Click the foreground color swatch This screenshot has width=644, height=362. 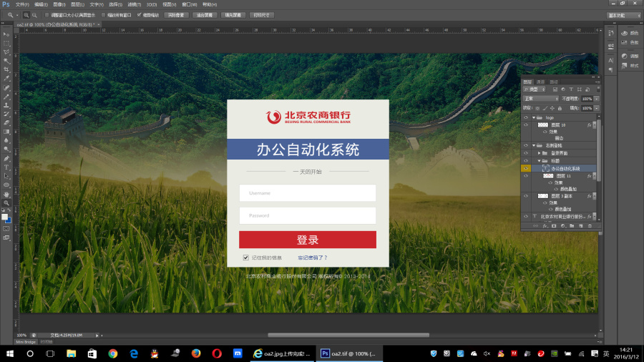tap(4, 217)
